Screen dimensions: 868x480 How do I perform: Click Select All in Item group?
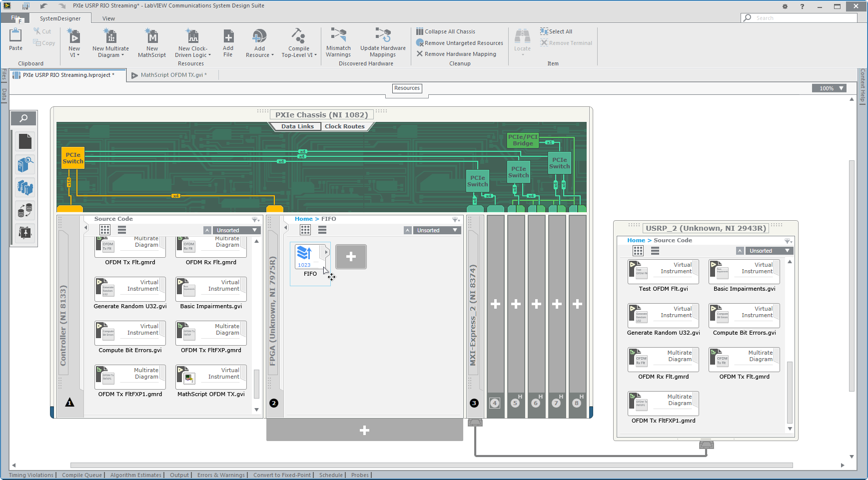[x=556, y=31]
